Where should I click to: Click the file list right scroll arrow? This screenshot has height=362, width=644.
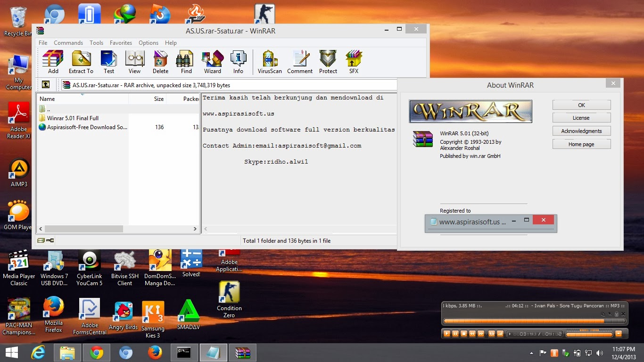pos(195,229)
